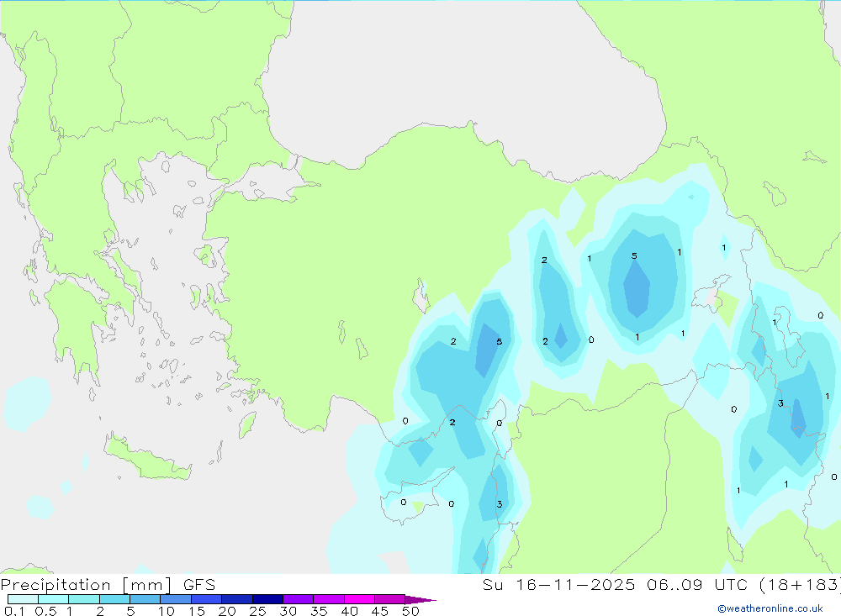Pick the 25–30 mm navy legend swatch
Image resolution: width=841 pixels, height=616 pixels.
[x=267, y=599]
